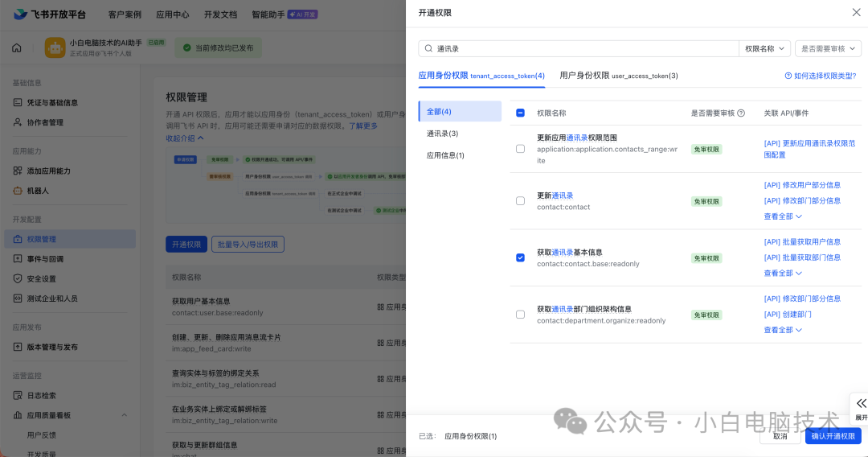Click the 展开 double-arrow icon
868x457 pixels.
[861, 403]
